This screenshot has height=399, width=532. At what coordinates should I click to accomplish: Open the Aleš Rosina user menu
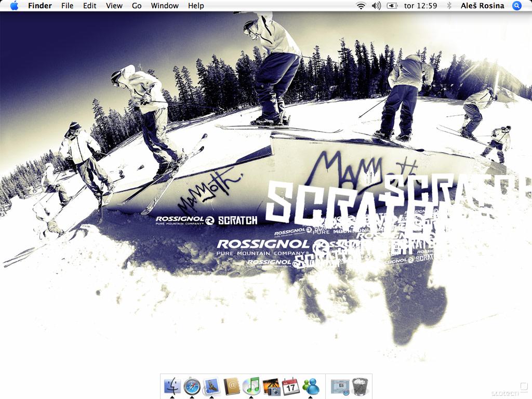point(482,5)
